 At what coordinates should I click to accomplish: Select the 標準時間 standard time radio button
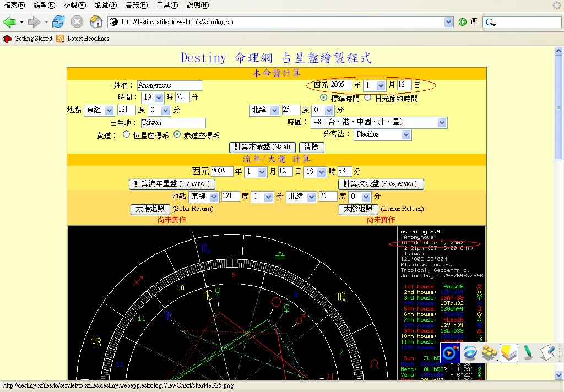[324, 98]
